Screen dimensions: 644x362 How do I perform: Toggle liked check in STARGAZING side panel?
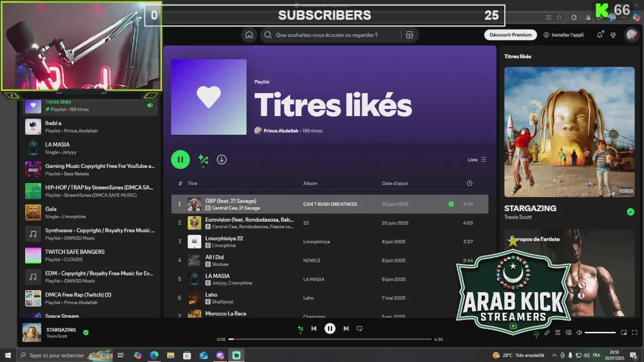pyautogui.click(x=630, y=212)
